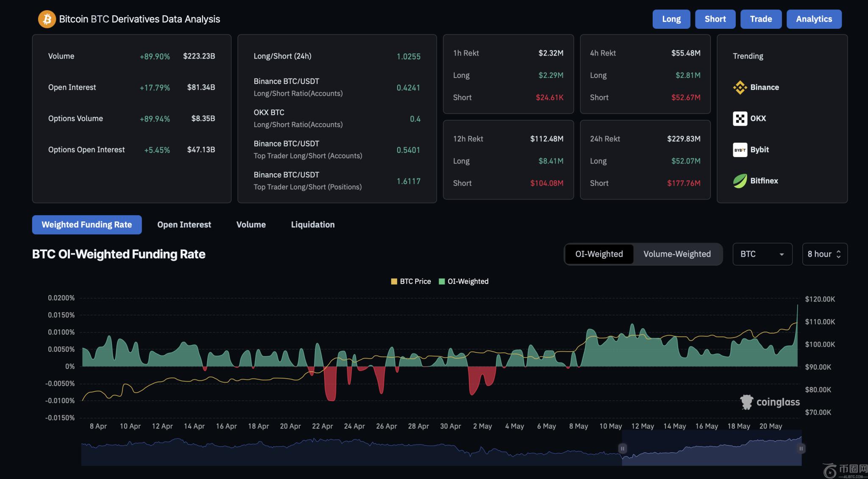Click the Bitfinex leaf logo
868x479 pixels.
pos(740,181)
